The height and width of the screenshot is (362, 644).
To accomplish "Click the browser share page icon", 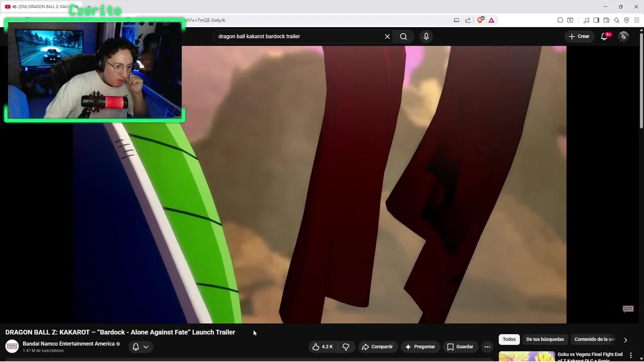I will (x=468, y=20).
